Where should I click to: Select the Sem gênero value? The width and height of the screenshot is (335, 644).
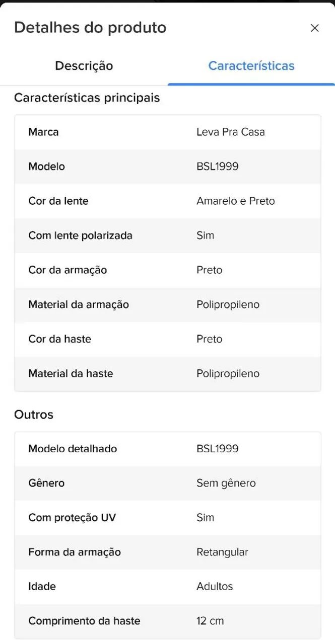226,483
